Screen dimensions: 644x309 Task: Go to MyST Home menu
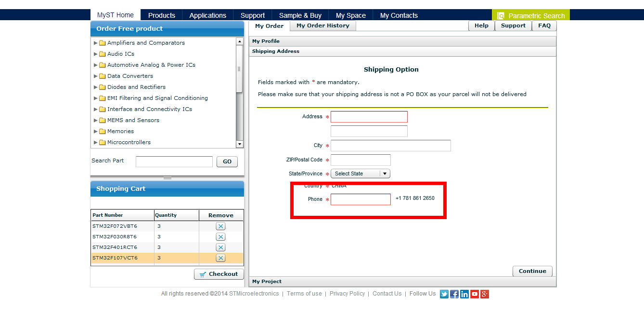(116, 15)
